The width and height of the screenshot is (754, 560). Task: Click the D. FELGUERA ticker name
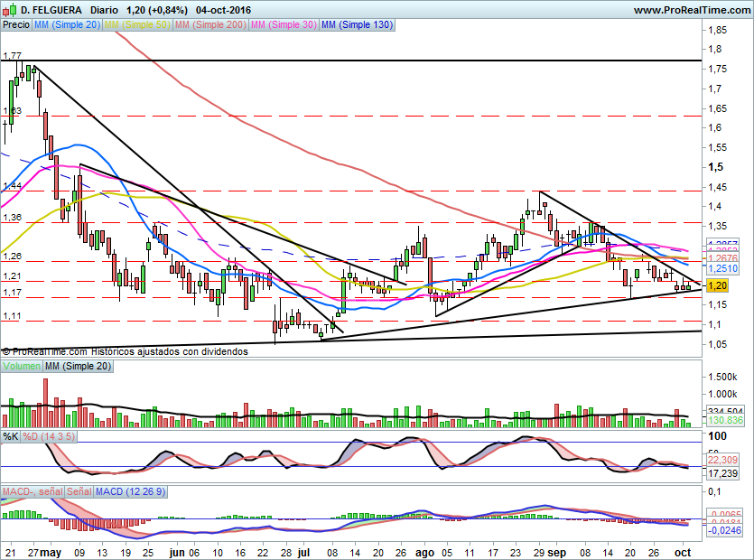pyautogui.click(x=51, y=10)
